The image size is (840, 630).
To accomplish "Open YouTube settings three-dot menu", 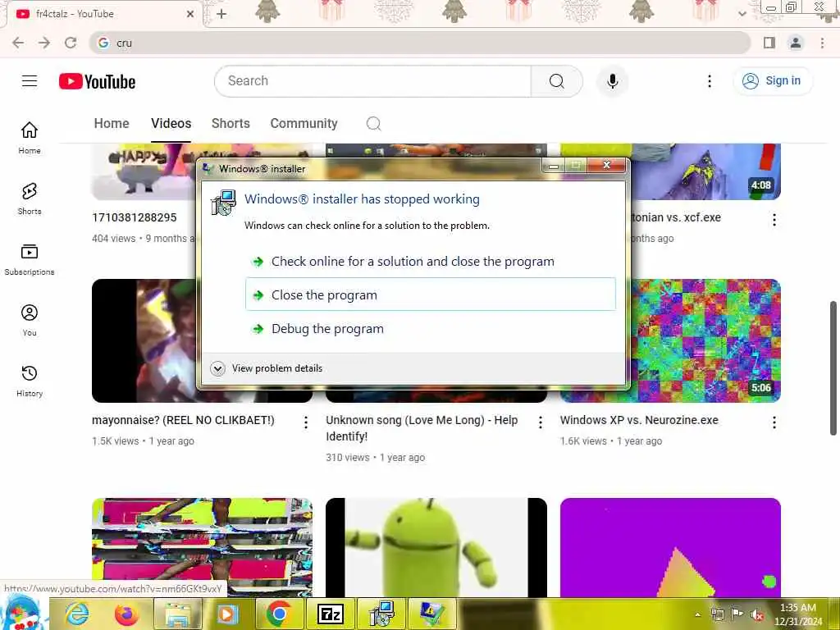I will [x=710, y=81].
